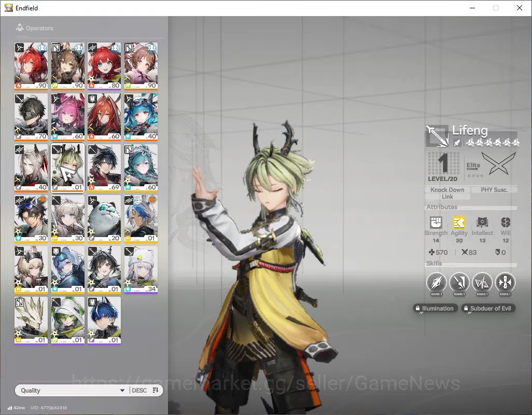
Task: Toggle the DESC sort order
Action: [139, 390]
